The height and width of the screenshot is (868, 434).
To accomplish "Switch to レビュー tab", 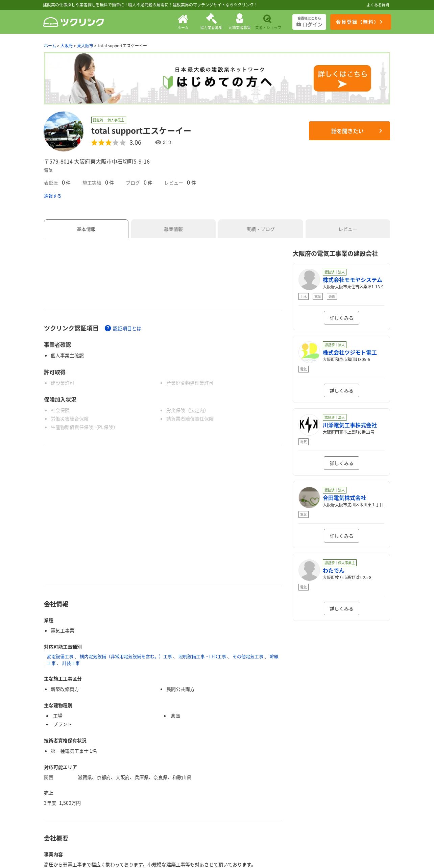I will tap(348, 229).
